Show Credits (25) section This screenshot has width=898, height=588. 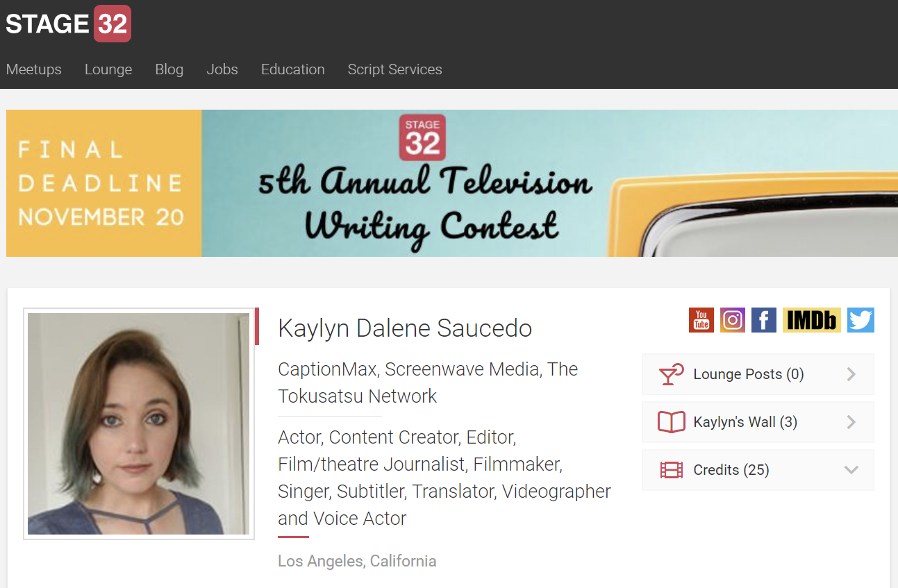click(x=758, y=470)
